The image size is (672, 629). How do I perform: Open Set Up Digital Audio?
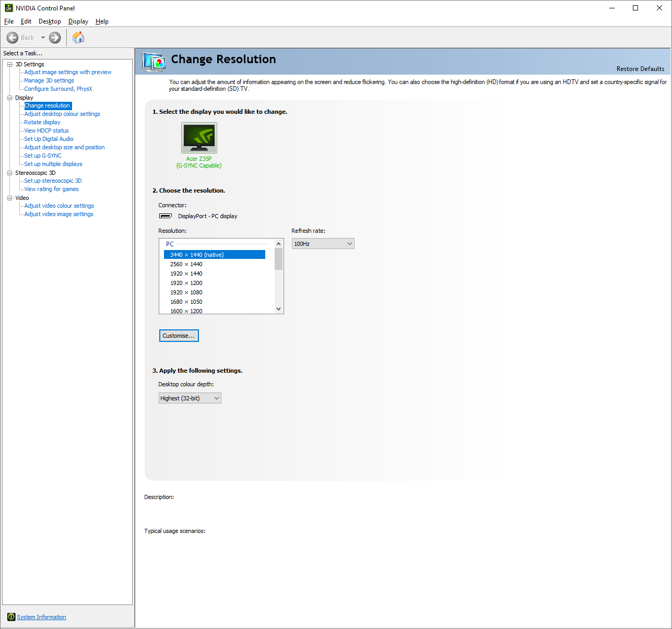(49, 139)
